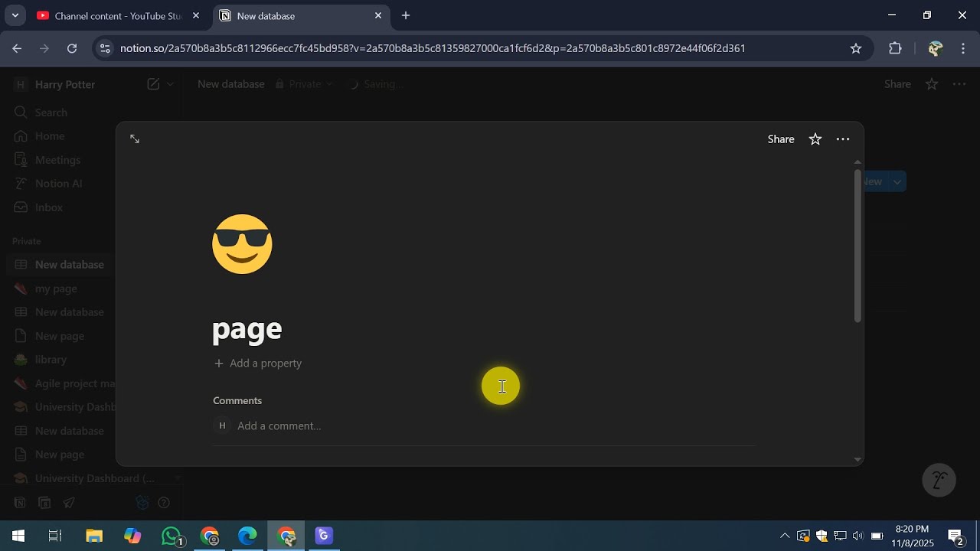Go forward in browser history
980x551 pixels.
pyautogui.click(x=44, y=48)
